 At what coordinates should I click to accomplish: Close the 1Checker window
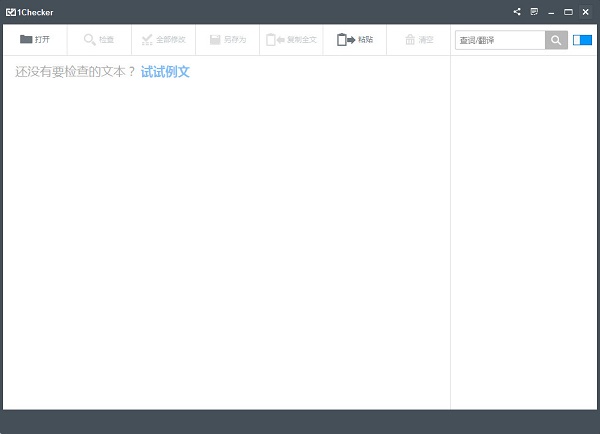[x=585, y=12]
